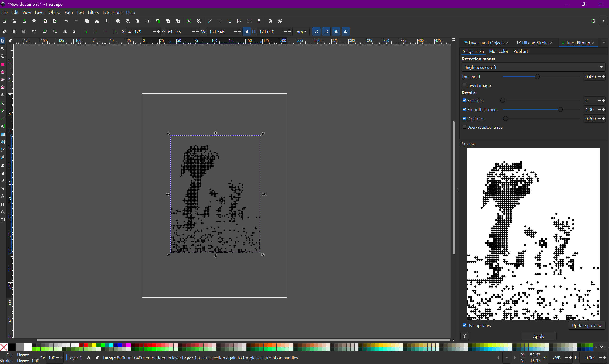
Task: Select the Gradient tool
Action: (x=3, y=134)
